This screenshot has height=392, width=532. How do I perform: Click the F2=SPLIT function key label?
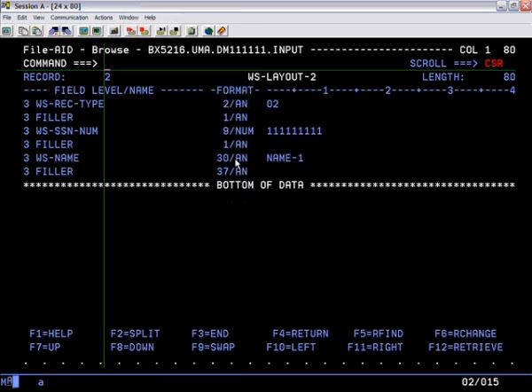[135, 333]
